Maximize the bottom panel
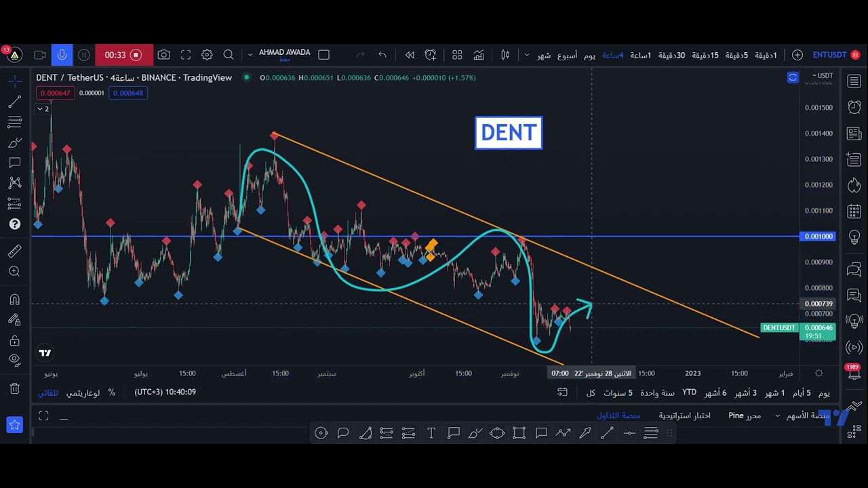 pyautogui.click(x=43, y=416)
